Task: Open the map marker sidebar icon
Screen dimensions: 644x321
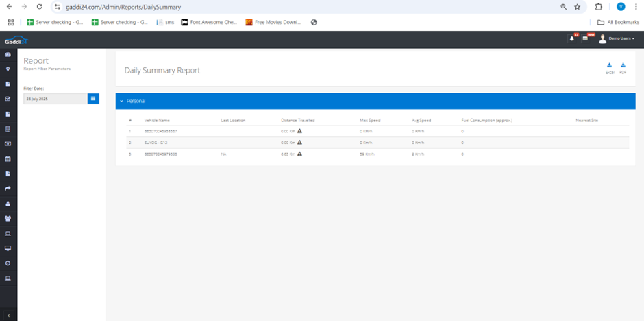Action: (8, 69)
